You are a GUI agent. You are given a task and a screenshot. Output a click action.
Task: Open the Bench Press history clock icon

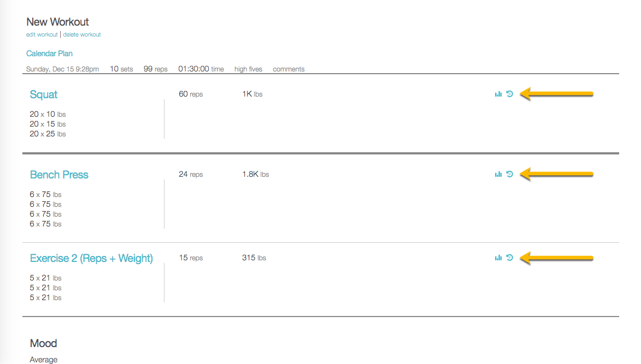coord(509,174)
